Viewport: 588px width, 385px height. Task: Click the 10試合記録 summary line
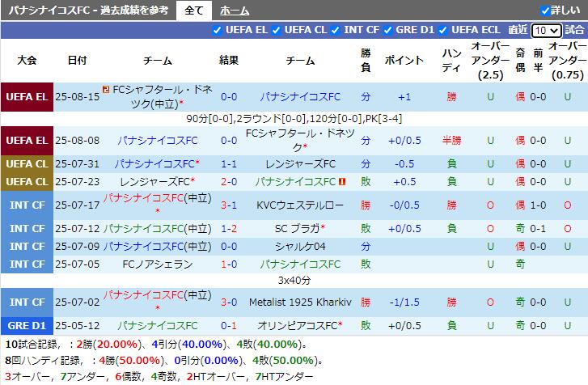pos(157,344)
